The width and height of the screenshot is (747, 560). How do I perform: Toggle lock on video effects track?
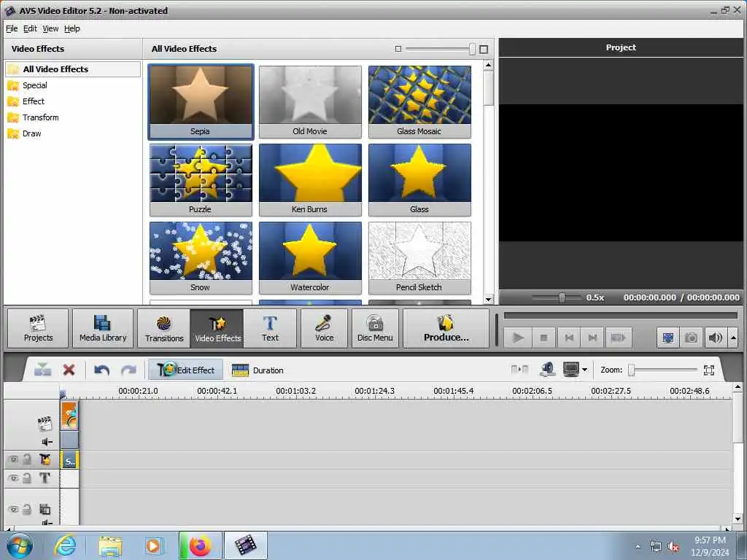pos(27,459)
